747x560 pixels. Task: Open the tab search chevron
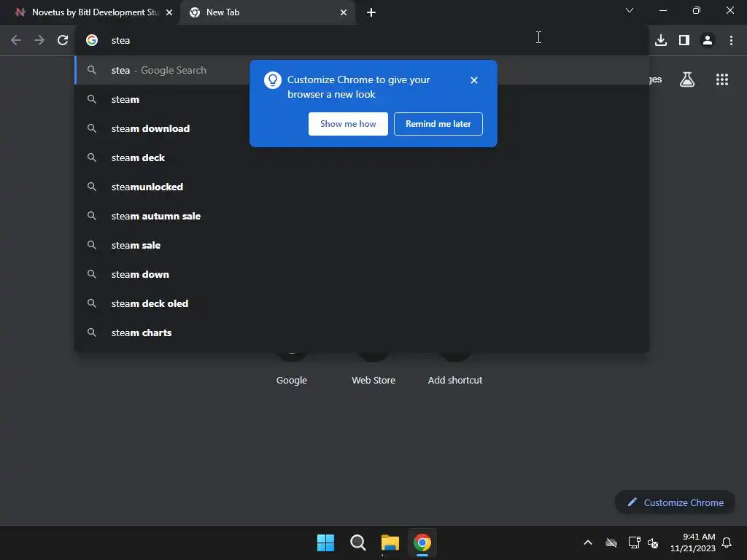(630, 10)
